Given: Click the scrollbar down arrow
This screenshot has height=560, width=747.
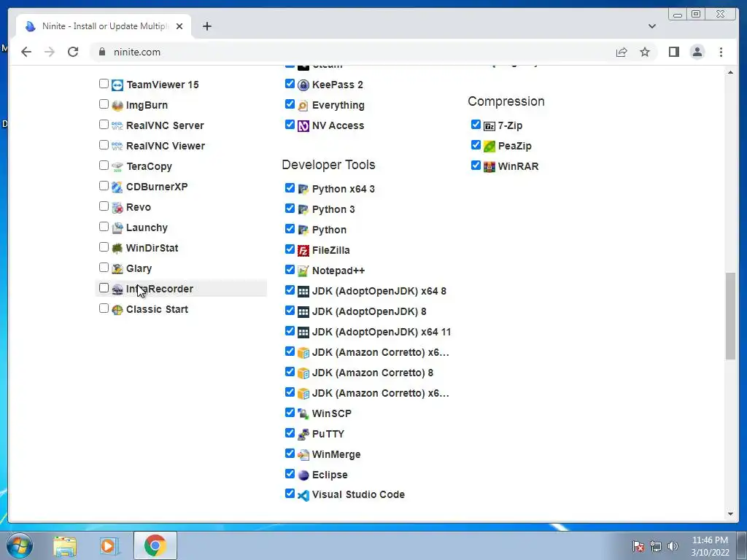Looking at the screenshot, I should click(730, 514).
